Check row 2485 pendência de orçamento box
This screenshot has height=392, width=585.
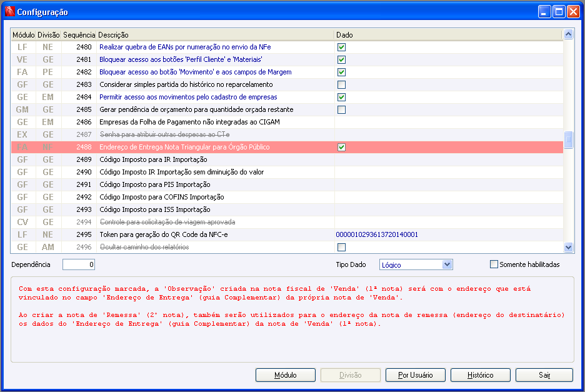[341, 110]
